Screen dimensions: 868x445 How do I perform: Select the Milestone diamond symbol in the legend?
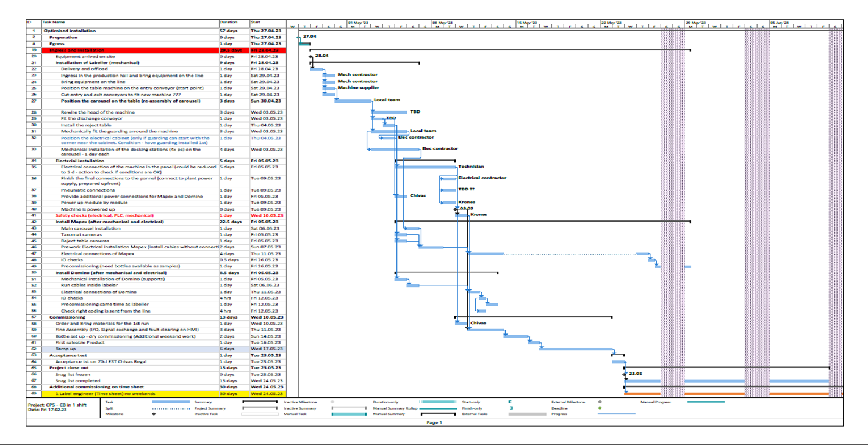[x=154, y=414]
